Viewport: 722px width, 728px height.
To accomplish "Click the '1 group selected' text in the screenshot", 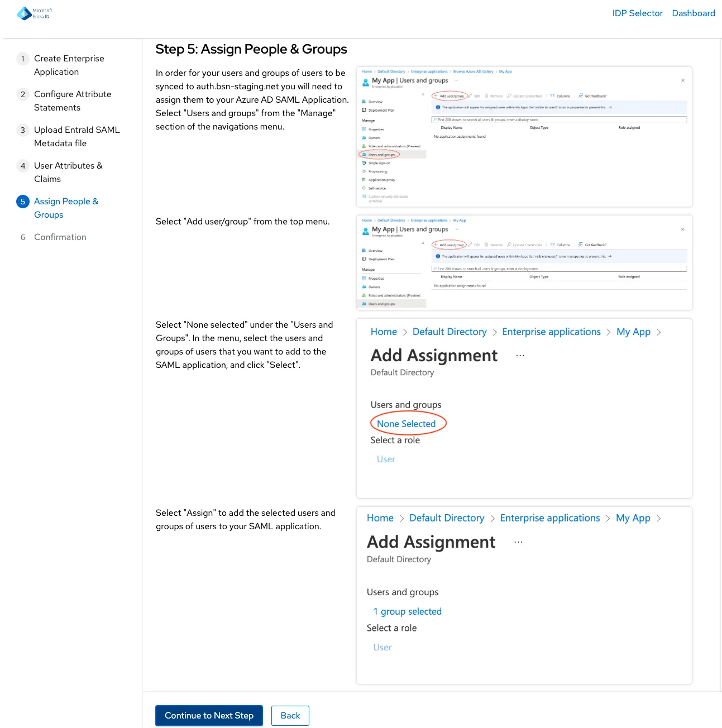I will pyautogui.click(x=408, y=611).
